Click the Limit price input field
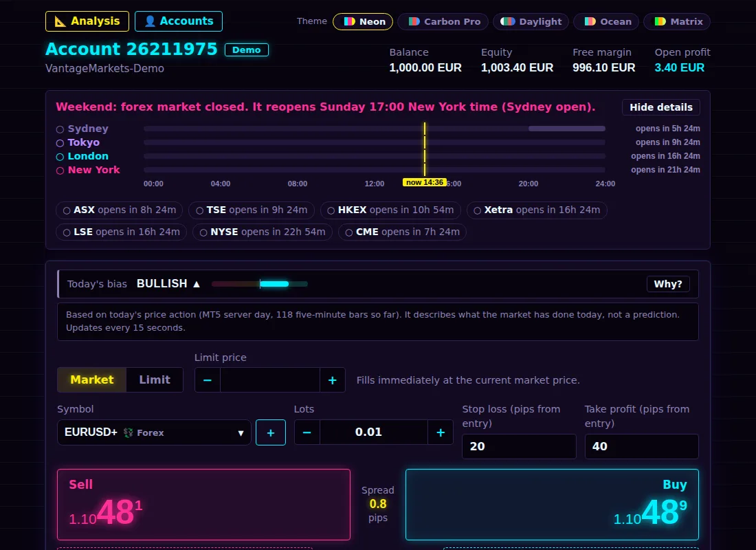756x550 pixels. pyautogui.click(x=270, y=380)
